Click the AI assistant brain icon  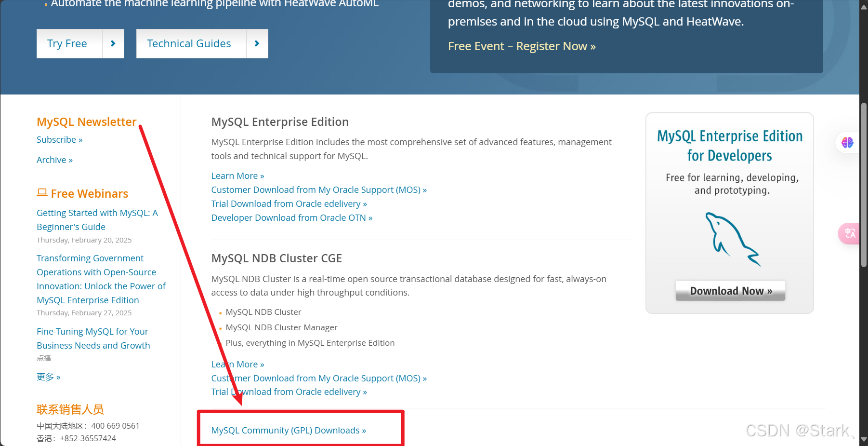[847, 142]
